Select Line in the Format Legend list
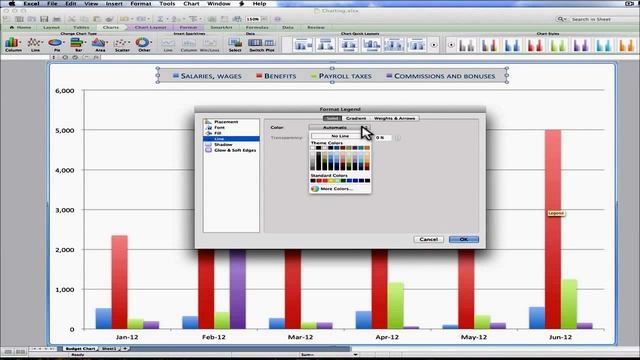 click(x=231, y=139)
